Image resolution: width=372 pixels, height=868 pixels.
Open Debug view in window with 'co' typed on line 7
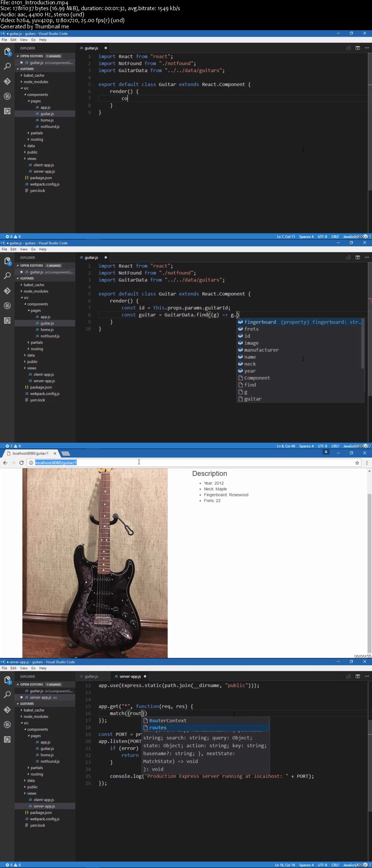pyautogui.click(x=7, y=96)
